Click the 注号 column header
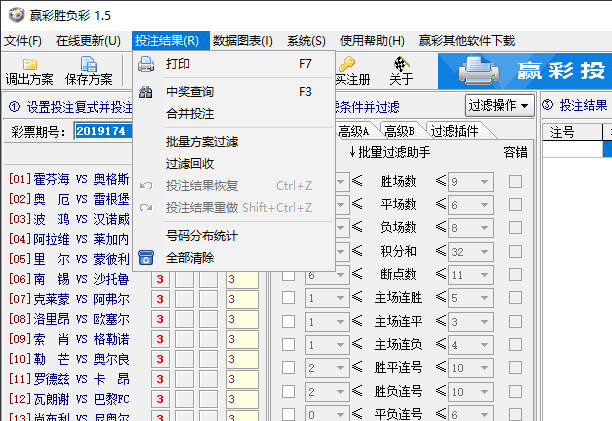 pos(572,132)
